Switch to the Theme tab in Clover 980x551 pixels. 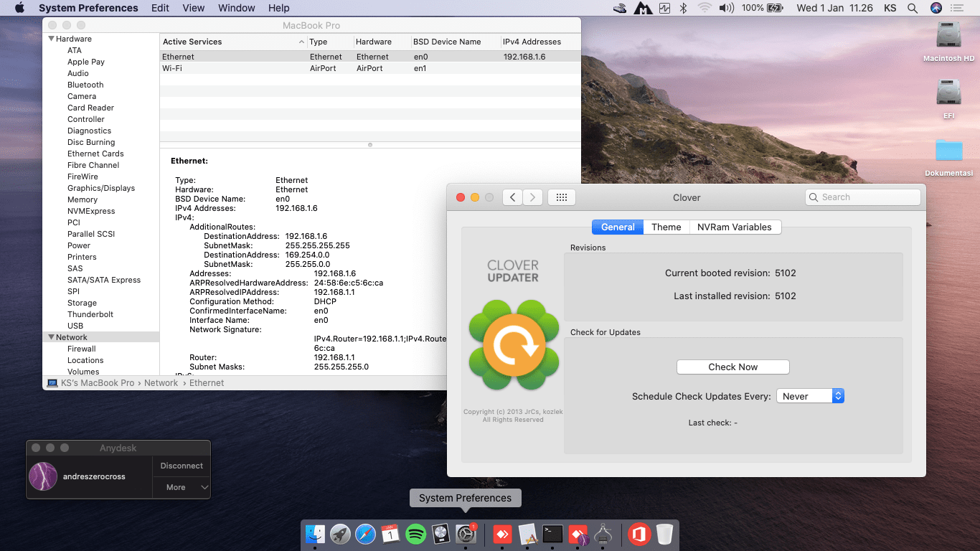pos(666,227)
